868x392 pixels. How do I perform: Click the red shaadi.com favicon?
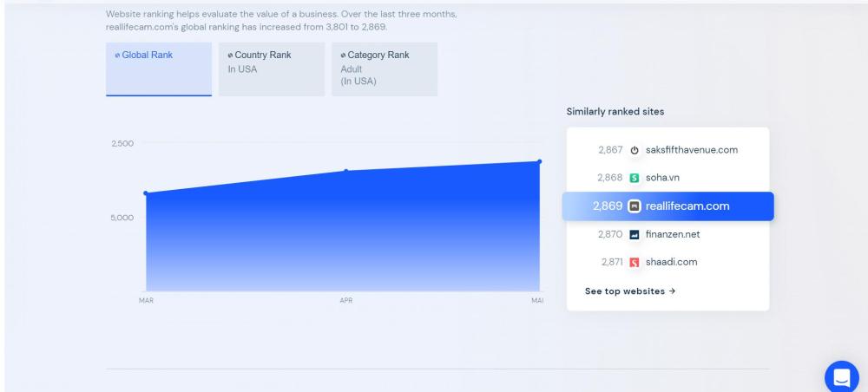[x=635, y=262]
